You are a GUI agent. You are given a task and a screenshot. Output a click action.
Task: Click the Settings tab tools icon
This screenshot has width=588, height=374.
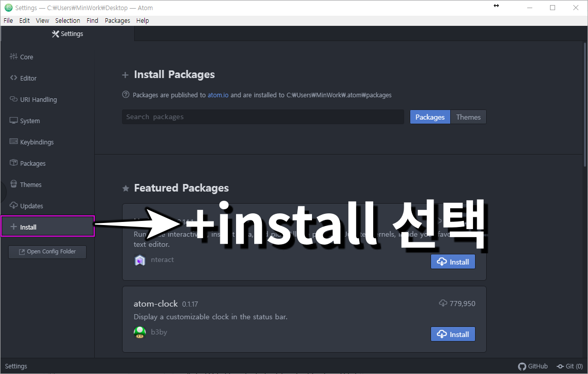[x=56, y=34]
